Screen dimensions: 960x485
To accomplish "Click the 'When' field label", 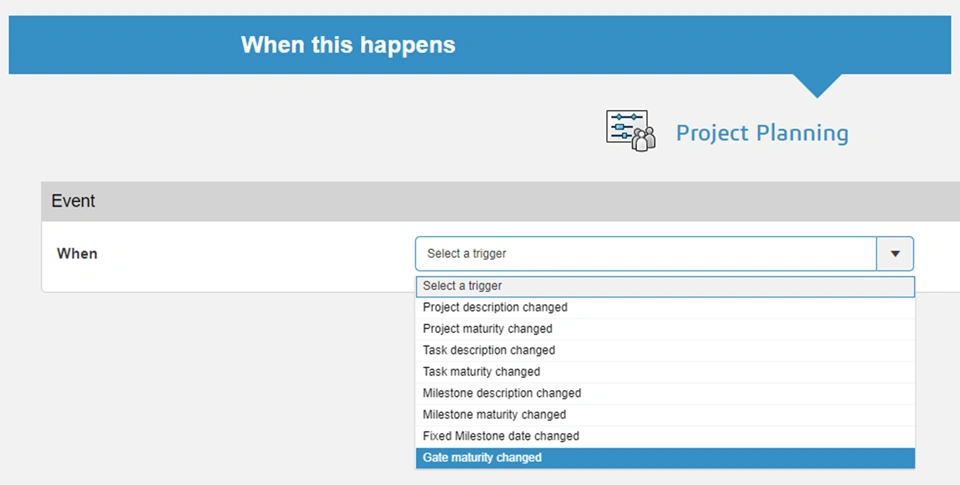I will pyautogui.click(x=77, y=254).
